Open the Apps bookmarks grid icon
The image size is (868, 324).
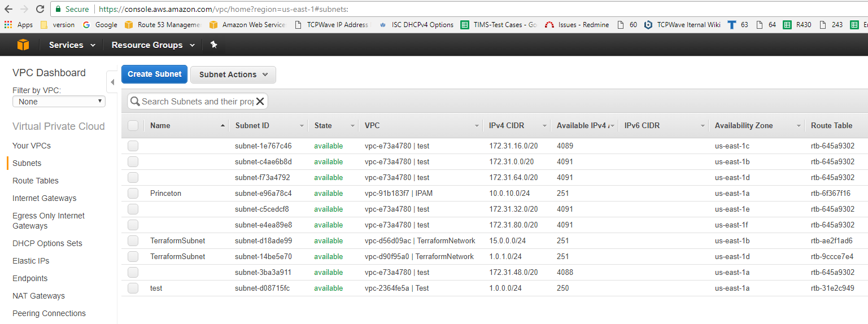pyautogui.click(x=8, y=25)
